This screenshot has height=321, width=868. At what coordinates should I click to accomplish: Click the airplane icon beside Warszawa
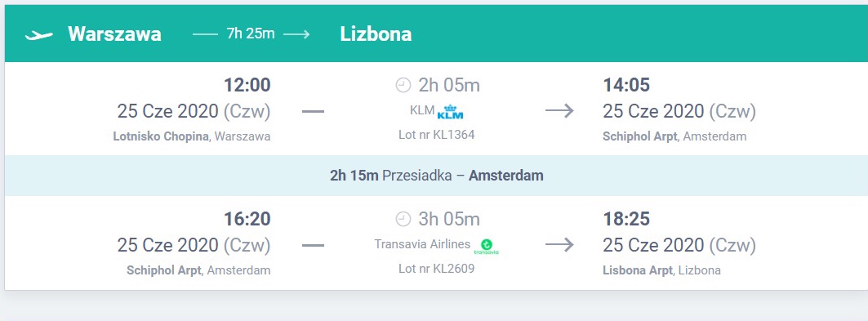click(x=38, y=35)
